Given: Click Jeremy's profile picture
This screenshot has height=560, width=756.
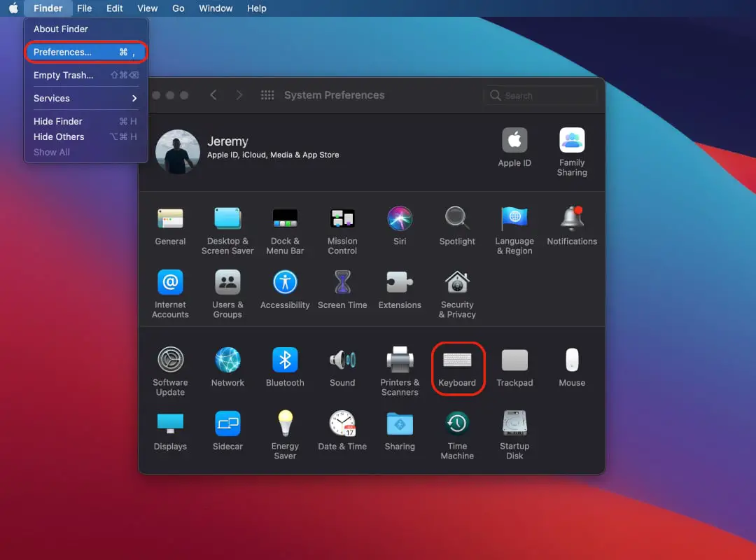Looking at the screenshot, I should (177, 152).
